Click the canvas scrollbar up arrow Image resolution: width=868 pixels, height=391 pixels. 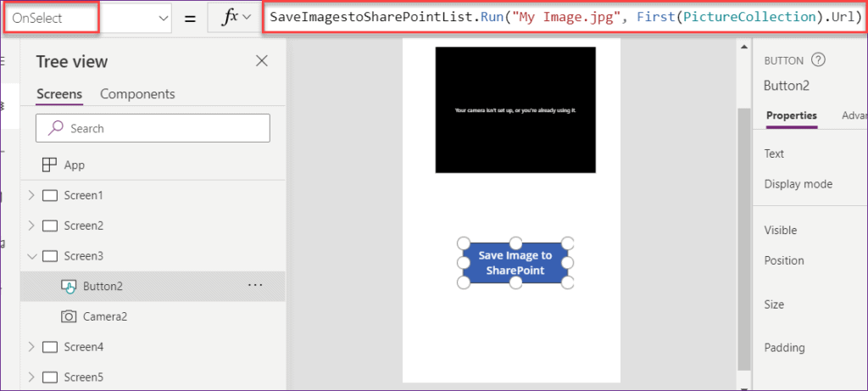[x=744, y=47]
